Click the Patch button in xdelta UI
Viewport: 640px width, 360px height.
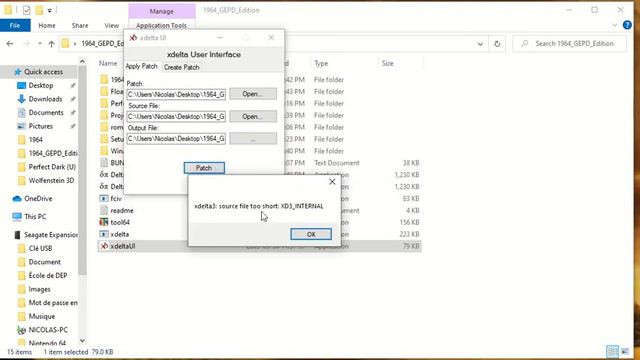click(204, 168)
